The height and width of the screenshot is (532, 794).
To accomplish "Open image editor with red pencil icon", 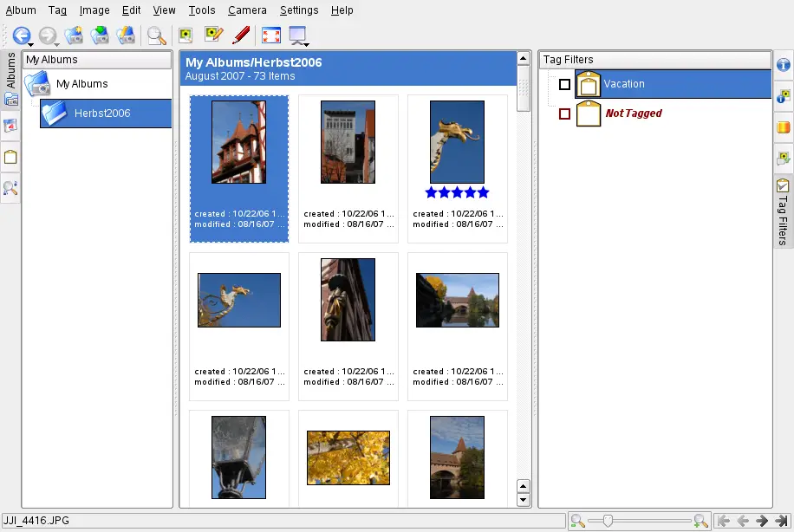I will point(242,36).
